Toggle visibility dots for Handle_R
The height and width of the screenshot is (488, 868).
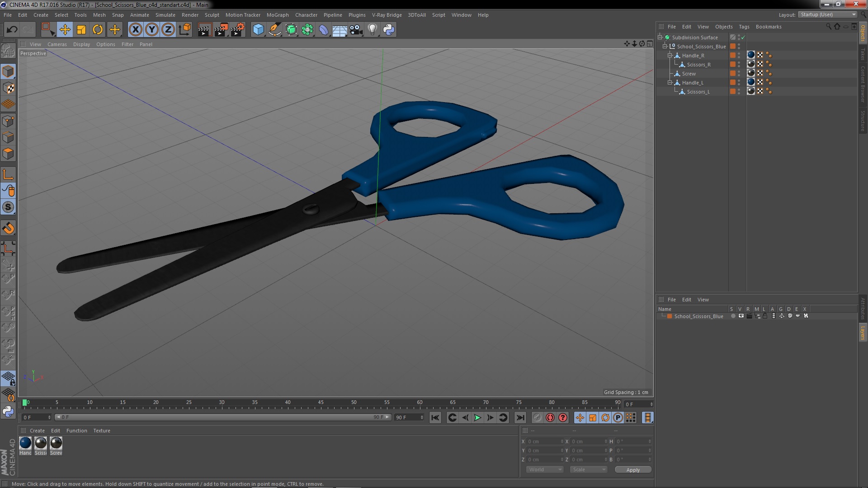click(739, 56)
